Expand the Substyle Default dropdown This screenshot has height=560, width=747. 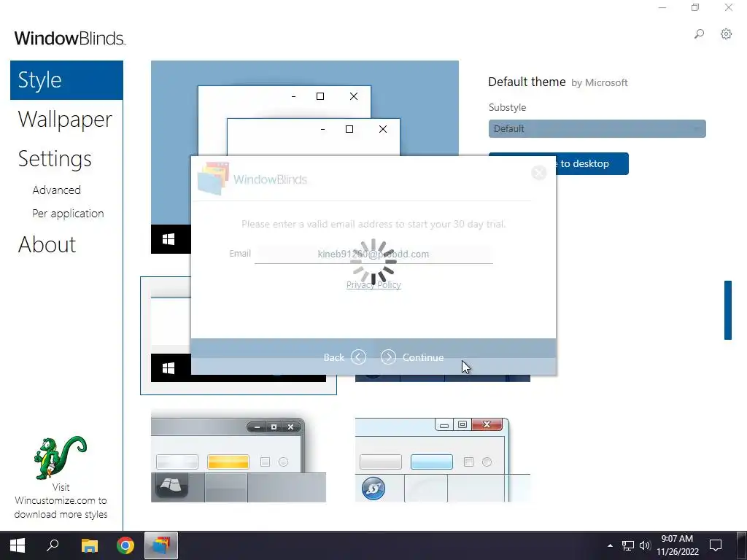click(597, 128)
